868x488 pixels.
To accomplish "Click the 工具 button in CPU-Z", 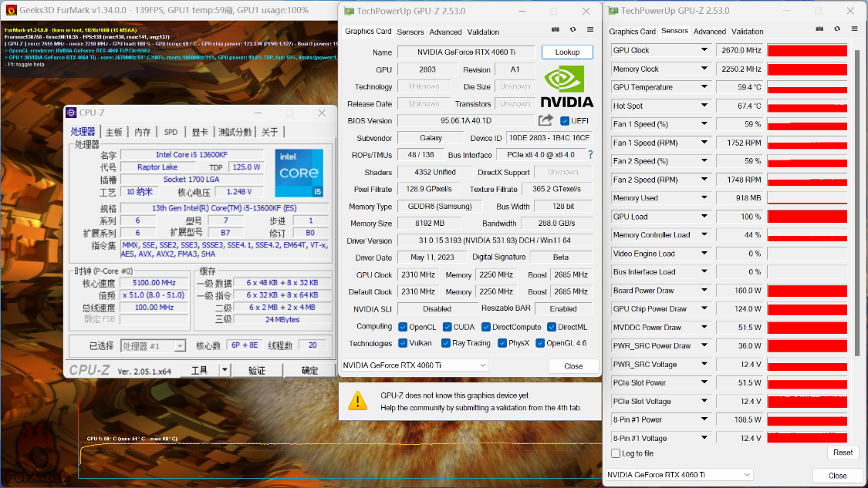I will (199, 370).
